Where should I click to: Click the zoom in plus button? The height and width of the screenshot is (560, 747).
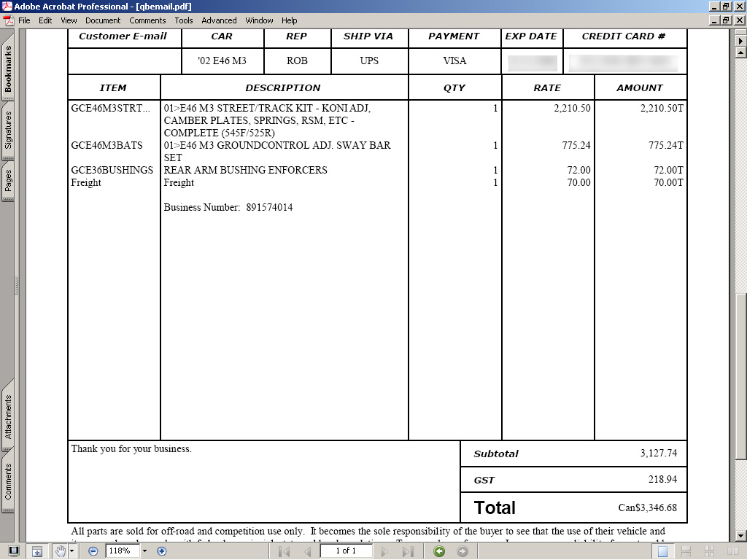tap(162, 551)
